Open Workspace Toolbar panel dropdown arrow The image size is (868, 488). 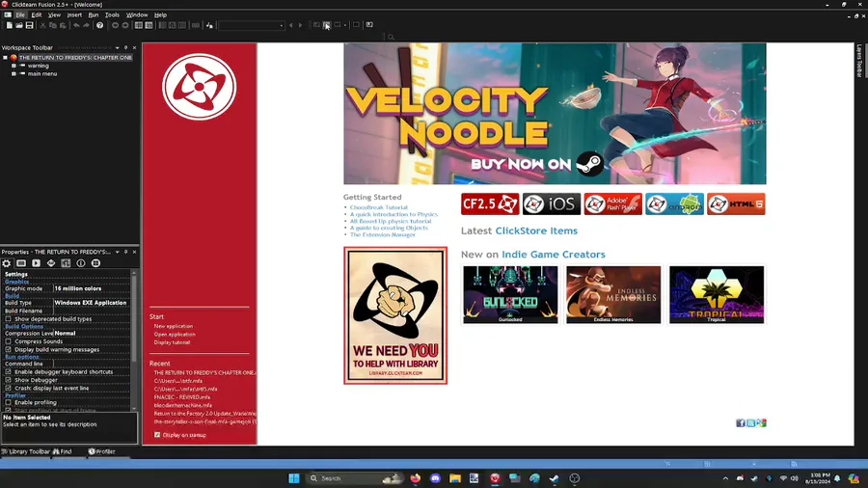[118, 48]
